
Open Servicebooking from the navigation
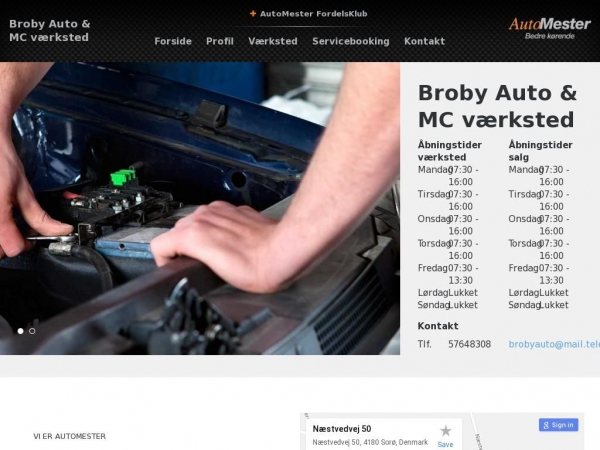(351, 41)
